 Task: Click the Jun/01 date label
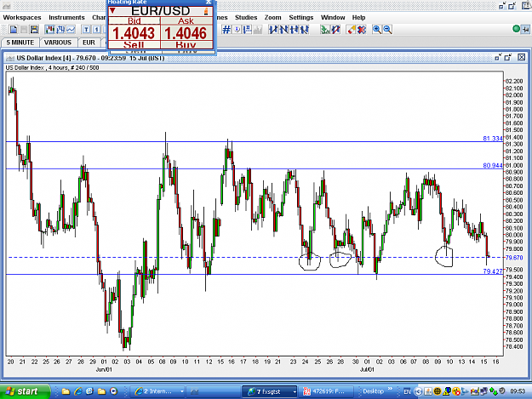(104, 369)
